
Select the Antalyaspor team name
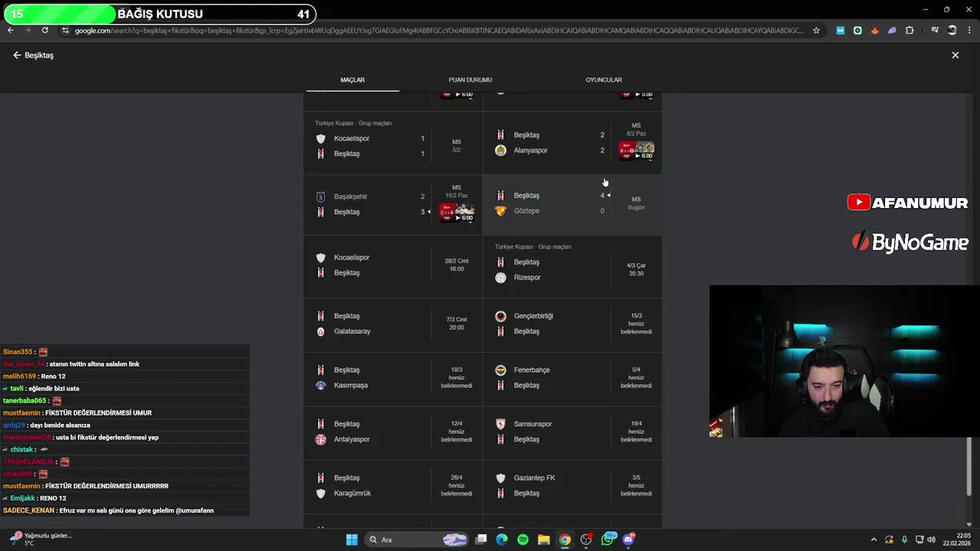pyautogui.click(x=351, y=439)
